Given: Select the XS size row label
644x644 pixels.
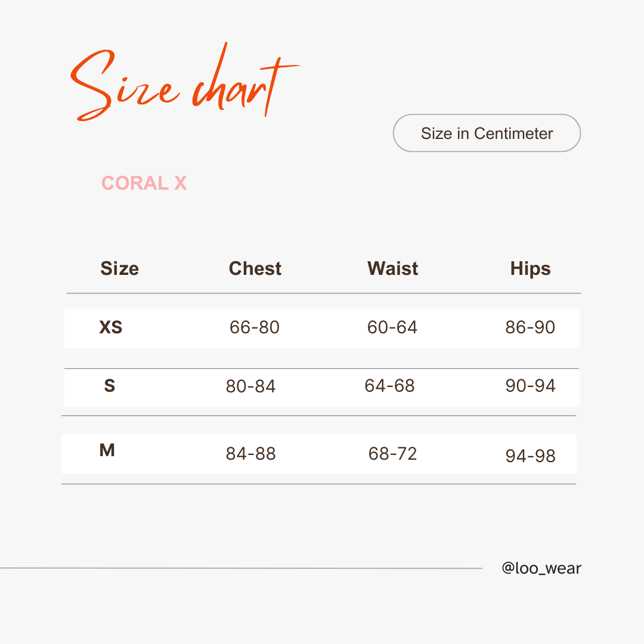Looking at the screenshot, I should [x=111, y=327].
